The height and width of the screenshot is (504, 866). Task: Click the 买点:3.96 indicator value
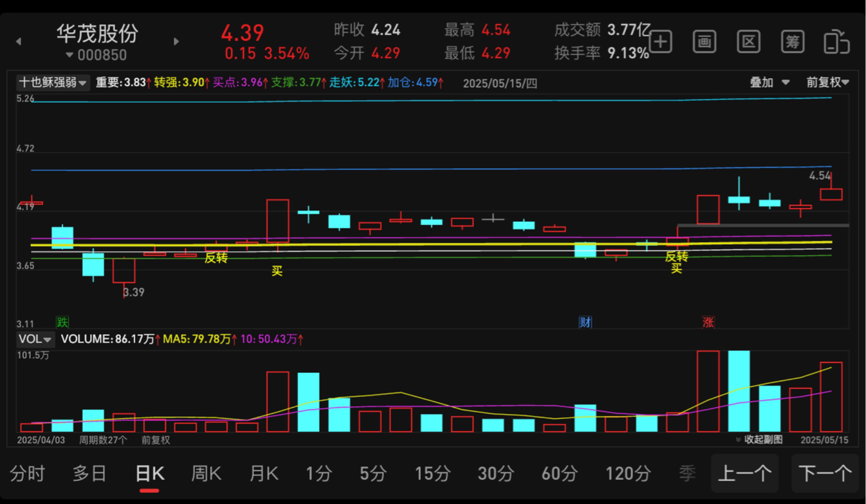click(x=241, y=83)
